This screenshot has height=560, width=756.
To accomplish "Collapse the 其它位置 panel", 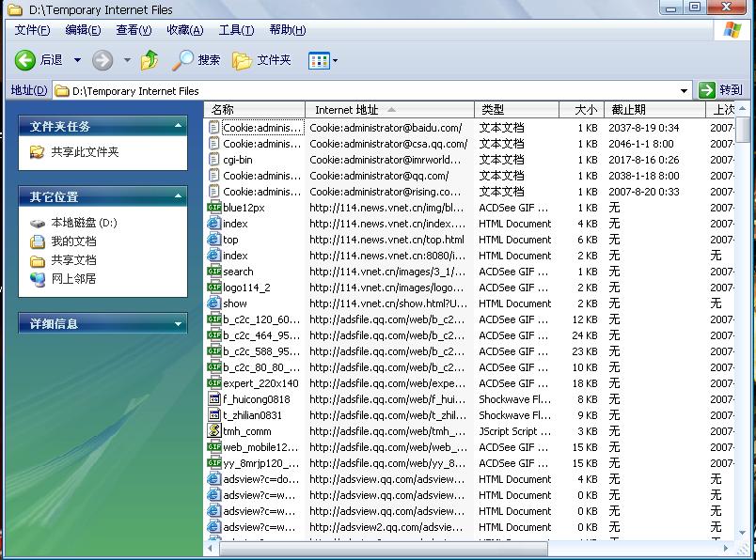I will [x=178, y=196].
